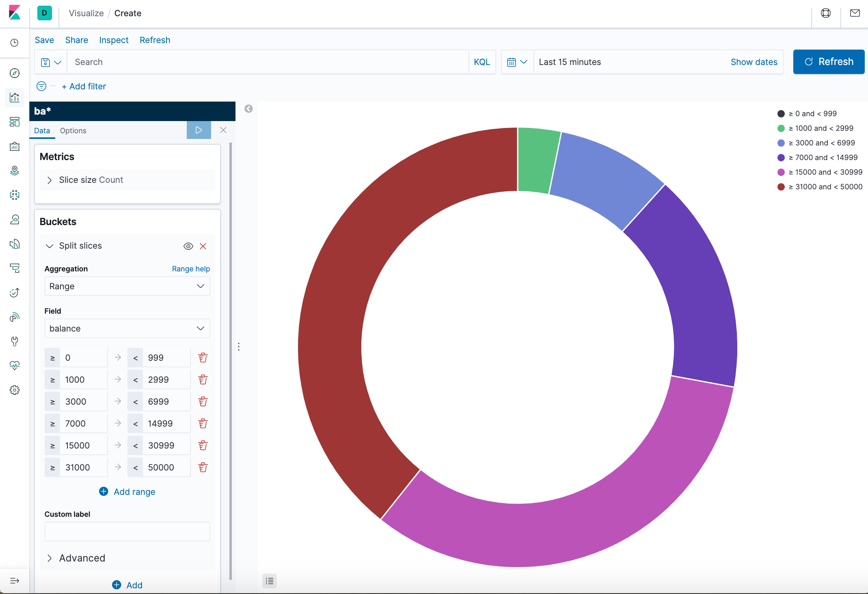The height and width of the screenshot is (594, 868).
Task: Delete the 31000 to 50000 range
Action: [x=203, y=467]
